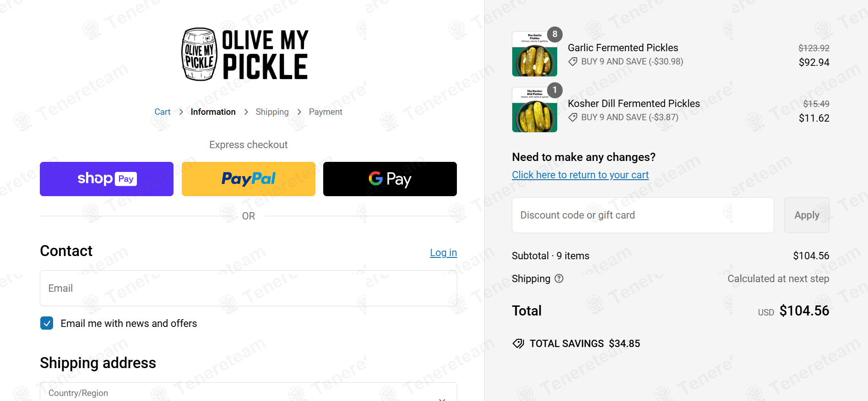
Task: Jump to the Shipping breadcrumb step
Action: (272, 112)
